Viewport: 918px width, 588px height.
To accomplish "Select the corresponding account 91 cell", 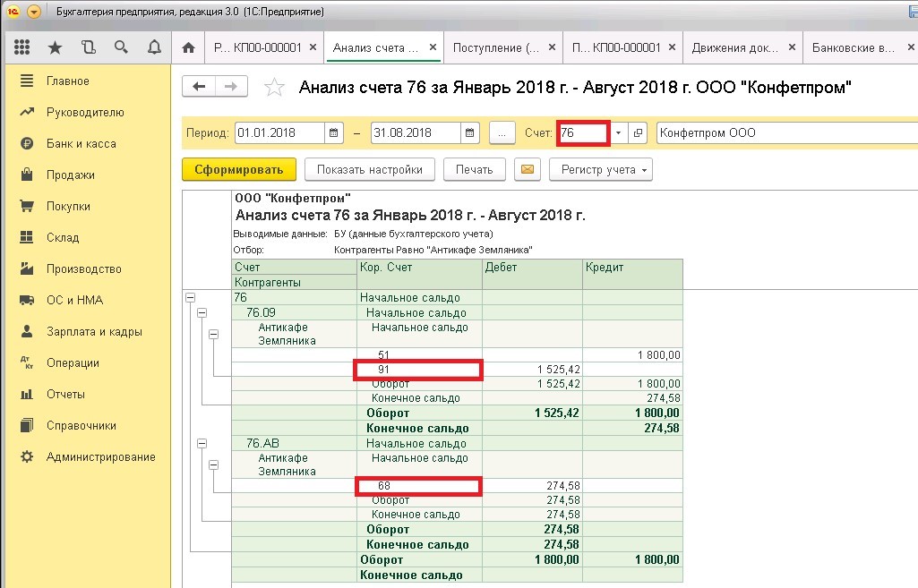I will [x=419, y=370].
